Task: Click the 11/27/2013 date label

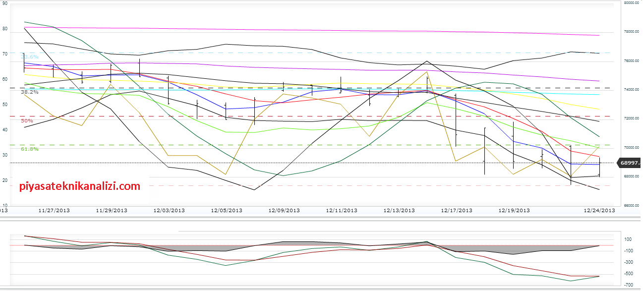Action: [54, 210]
